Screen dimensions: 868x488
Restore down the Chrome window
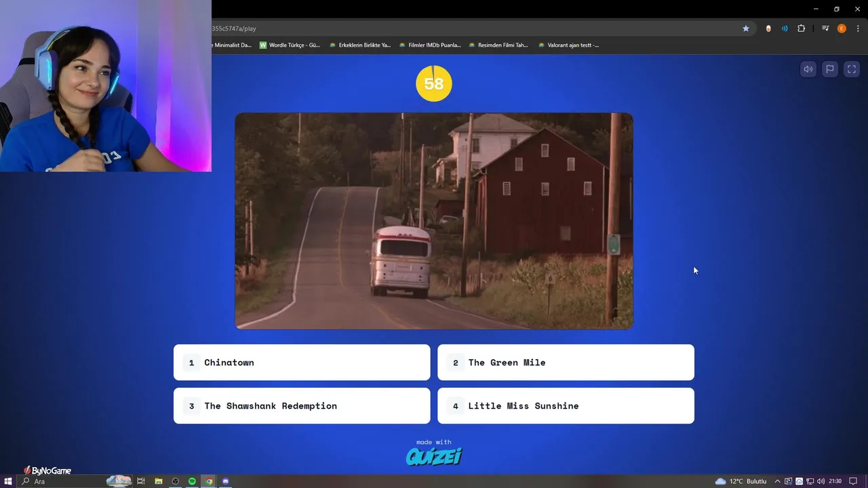pos(836,9)
